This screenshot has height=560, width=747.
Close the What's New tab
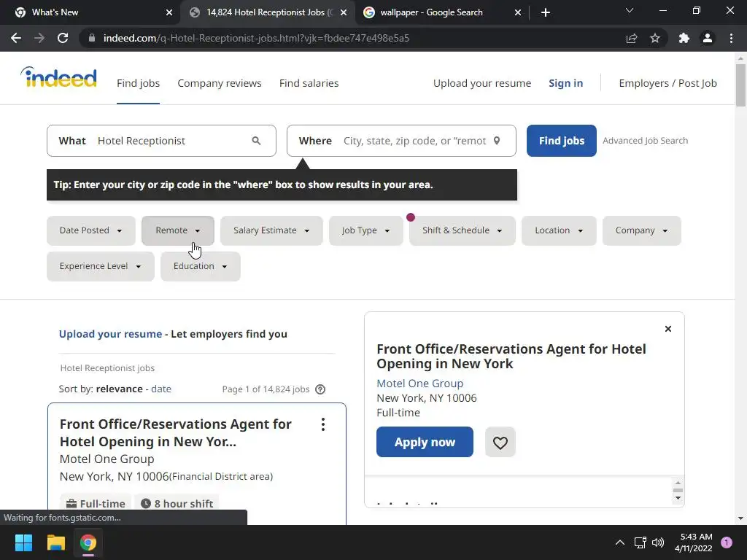pyautogui.click(x=169, y=12)
